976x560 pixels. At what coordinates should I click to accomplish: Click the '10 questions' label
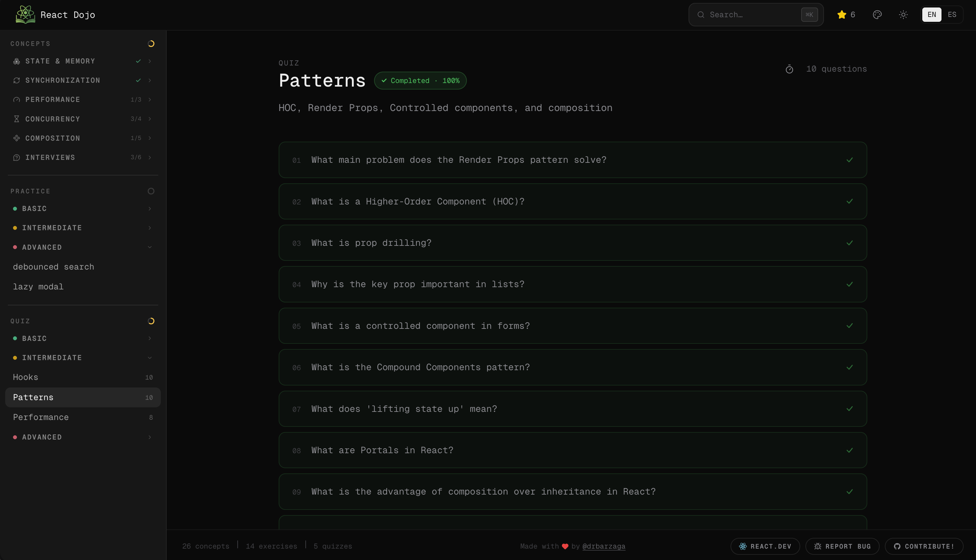click(x=836, y=69)
